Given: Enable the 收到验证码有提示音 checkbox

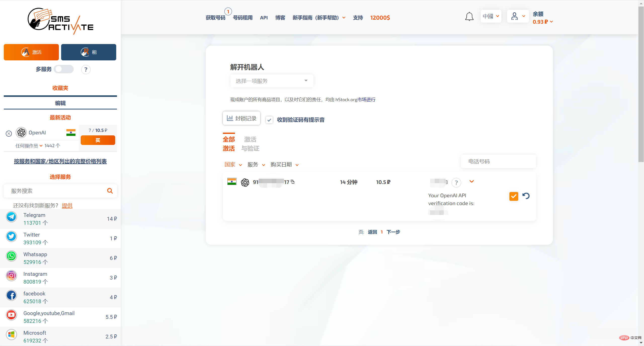Looking at the screenshot, I should pos(269,120).
